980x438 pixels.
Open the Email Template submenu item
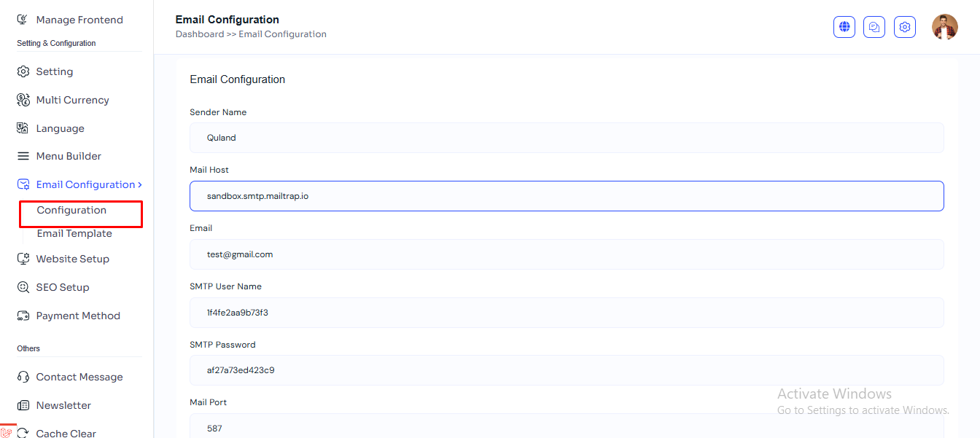tap(74, 233)
